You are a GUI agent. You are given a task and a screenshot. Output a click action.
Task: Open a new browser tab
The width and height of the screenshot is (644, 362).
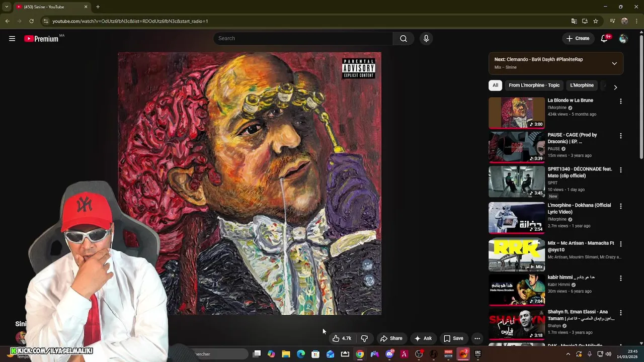click(x=98, y=7)
